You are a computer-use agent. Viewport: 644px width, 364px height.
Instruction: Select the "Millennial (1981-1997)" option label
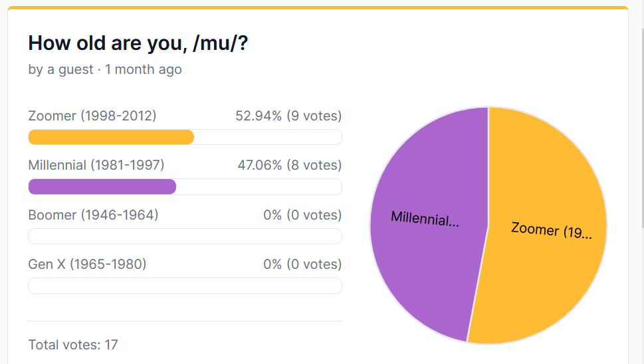pos(96,165)
